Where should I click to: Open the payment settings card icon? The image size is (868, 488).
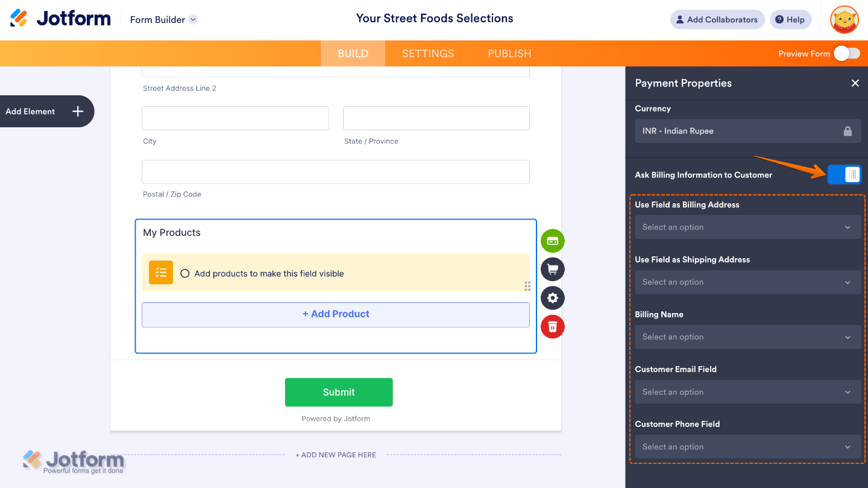[552, 241]
